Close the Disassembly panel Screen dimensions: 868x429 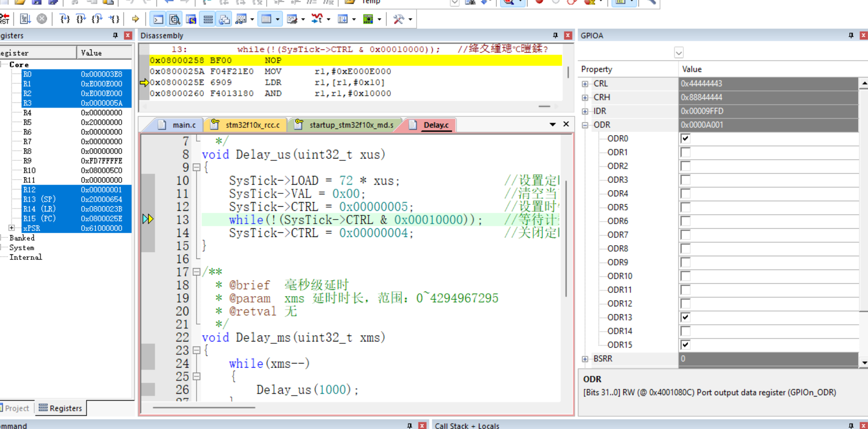[568, 35]
